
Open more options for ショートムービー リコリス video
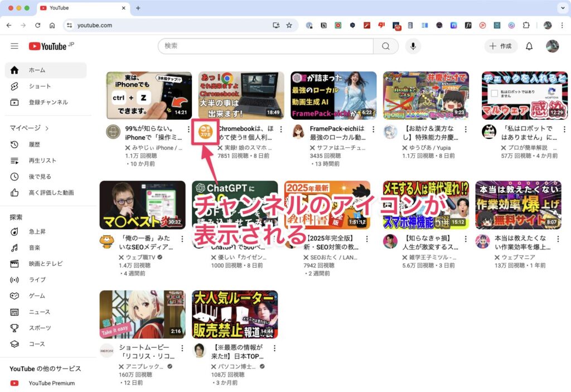pos(182,348)
